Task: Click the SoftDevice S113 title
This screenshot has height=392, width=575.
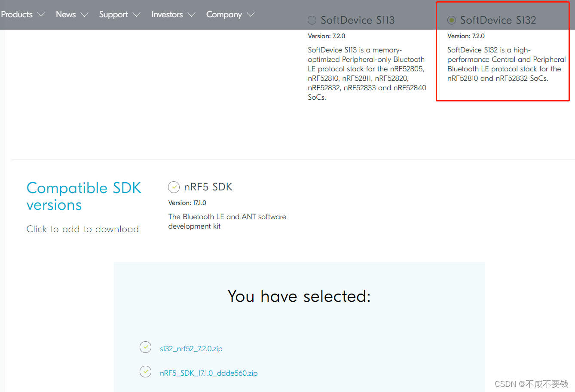Action: pos(358,20)
